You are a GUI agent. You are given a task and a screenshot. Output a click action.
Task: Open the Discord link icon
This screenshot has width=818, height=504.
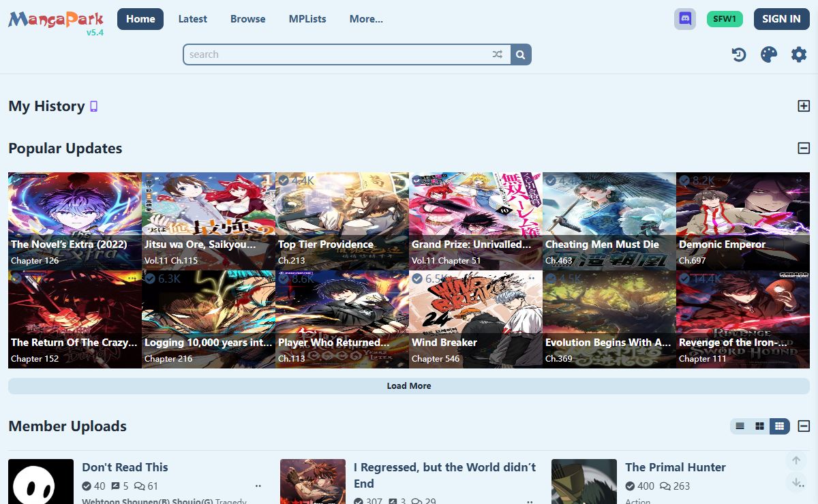point(685,19)
